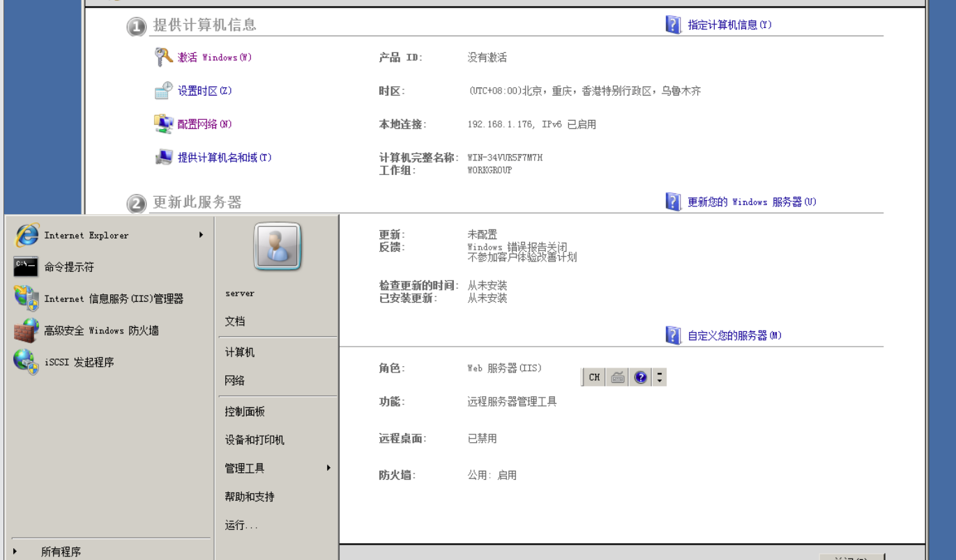Click the 公用: 启用 firewall value
Image resolution: width=956 pixels, height=560 pixels.
point(492,475)
